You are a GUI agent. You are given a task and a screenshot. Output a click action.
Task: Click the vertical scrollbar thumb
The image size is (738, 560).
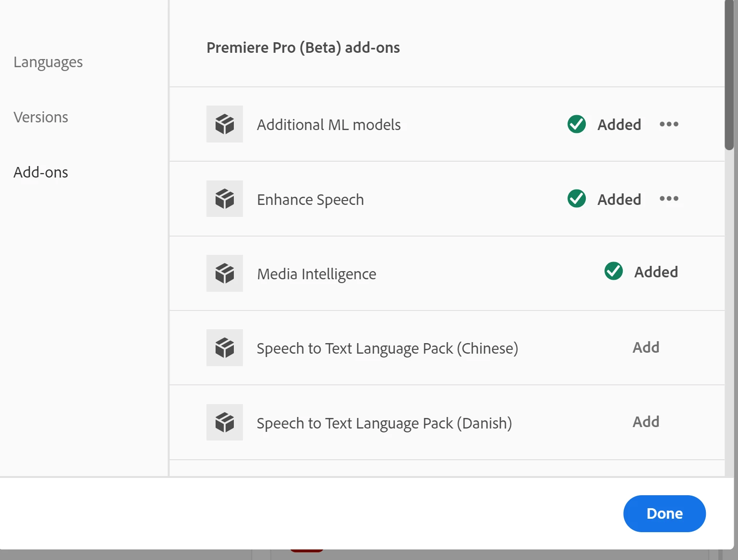(x=729, y=75)
